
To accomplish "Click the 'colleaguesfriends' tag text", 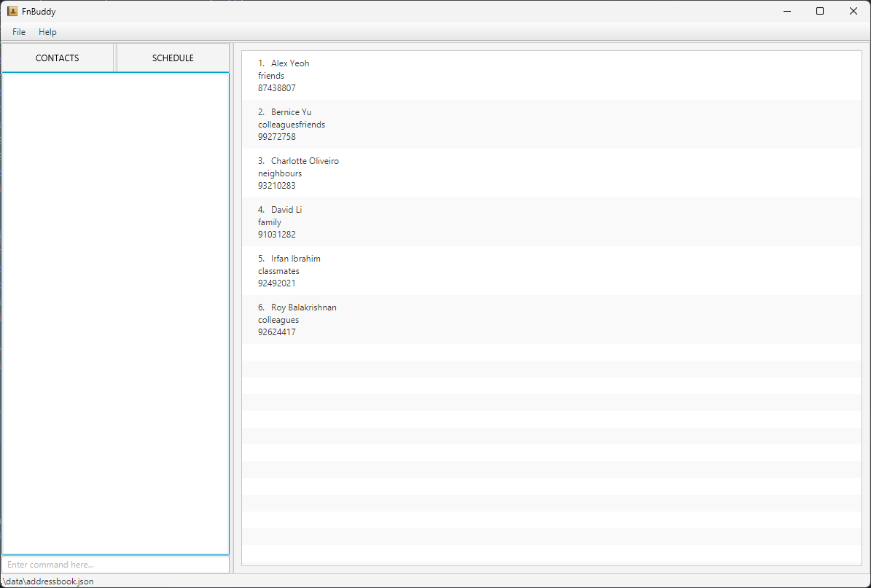I will click(x=292, y=125).
